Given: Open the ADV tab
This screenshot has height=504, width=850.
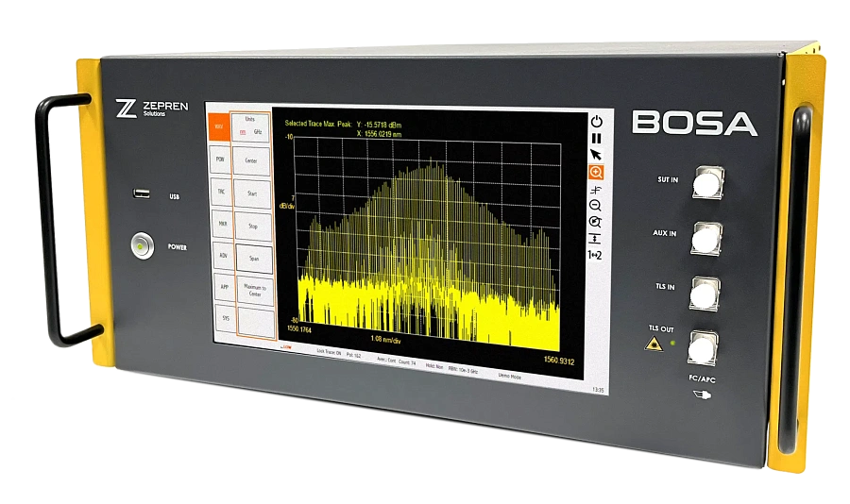Looking at the screenshot, I should tap(223, 255).
